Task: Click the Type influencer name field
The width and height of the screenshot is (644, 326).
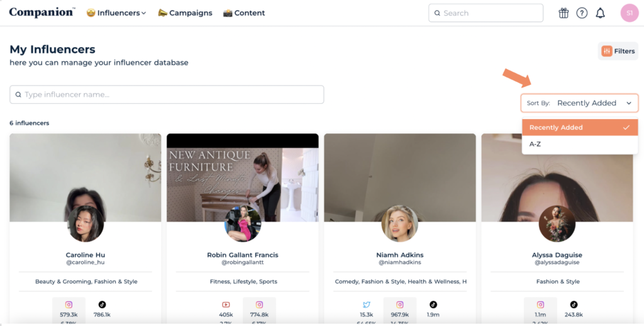Action: (167, 94)
